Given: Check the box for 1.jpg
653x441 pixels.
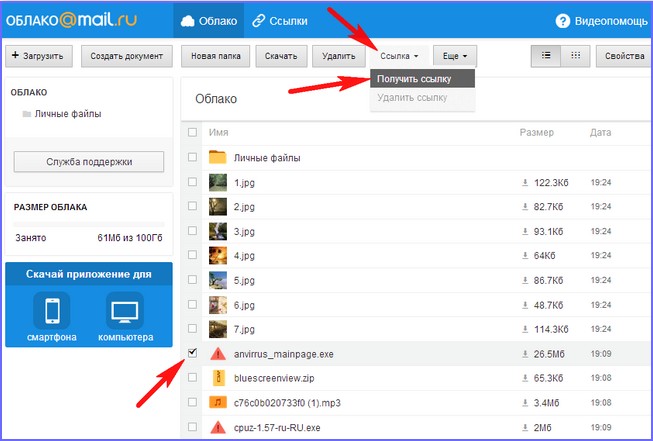Looking at the screenshot, I should [x=192, y=182].
